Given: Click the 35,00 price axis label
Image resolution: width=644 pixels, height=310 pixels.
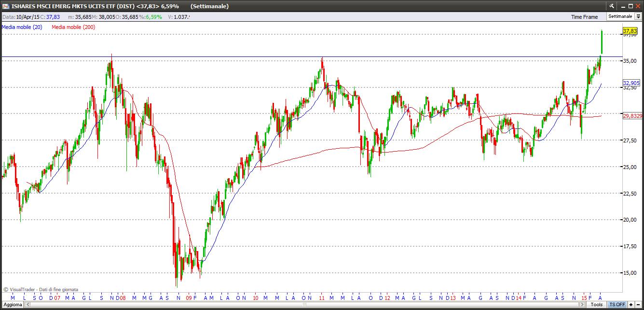Looking at the screenshot, I should click(x=630, y=61).
